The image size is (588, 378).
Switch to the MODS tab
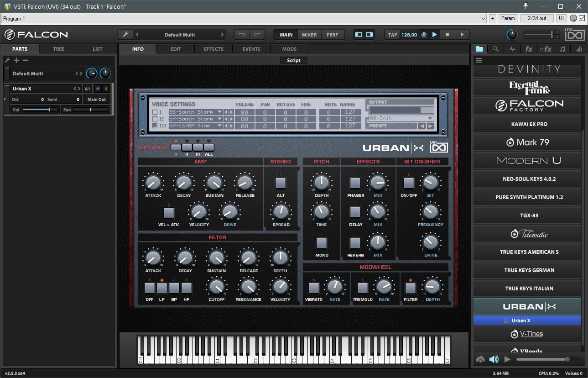289,49
